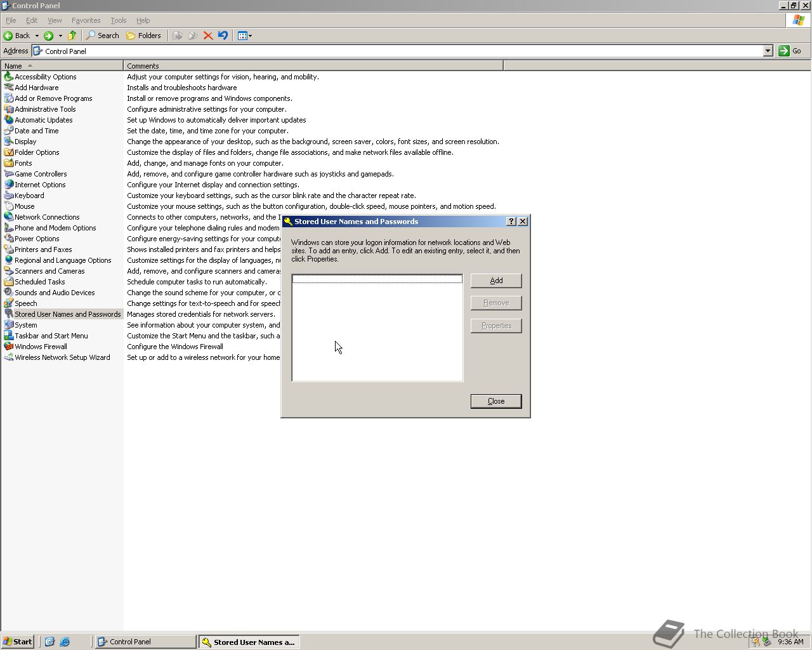This screenshot has width=812, height=650.
Task: Select the Wireless Network Setup Wizard icon
Action: pyautogui.click(x=8, y=357)
